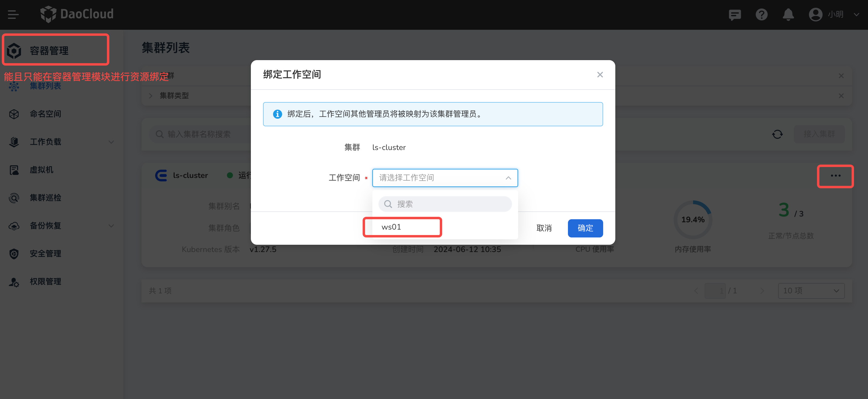868x399 pixels.
Task: Click the hamburger menu icon
Action: tap(13, 15)
